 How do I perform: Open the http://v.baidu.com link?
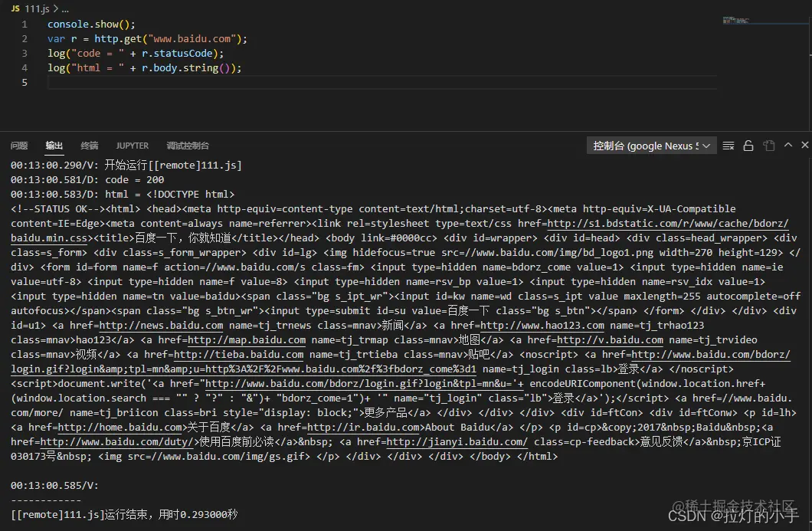[610, 340]
